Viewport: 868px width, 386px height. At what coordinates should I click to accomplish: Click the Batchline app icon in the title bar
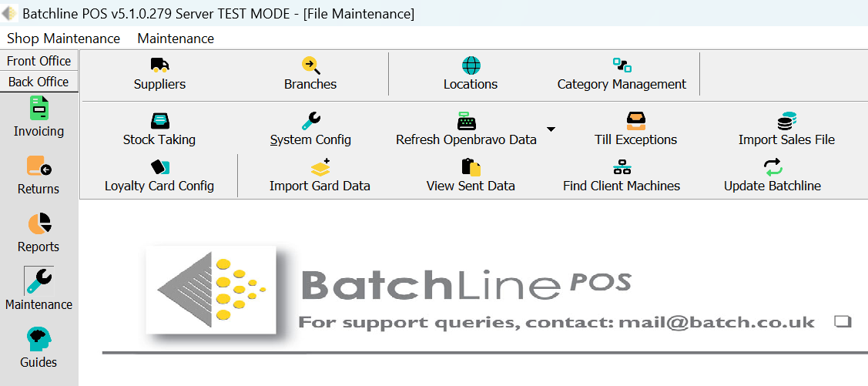pos(9,13)
